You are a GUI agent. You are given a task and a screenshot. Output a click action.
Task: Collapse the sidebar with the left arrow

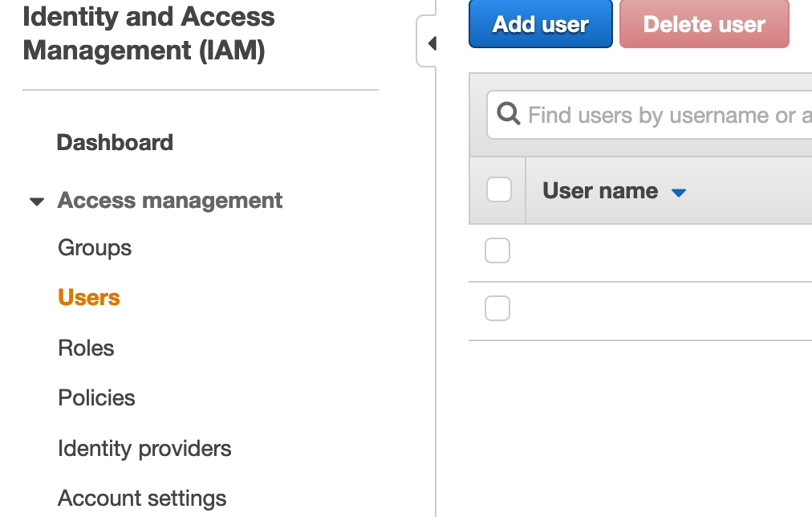click(x=432, y=43)
